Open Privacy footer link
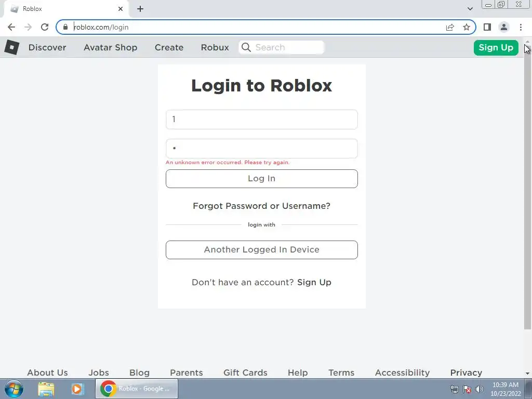The height and width of the screenshot is (399, 532). pos(466,373)
